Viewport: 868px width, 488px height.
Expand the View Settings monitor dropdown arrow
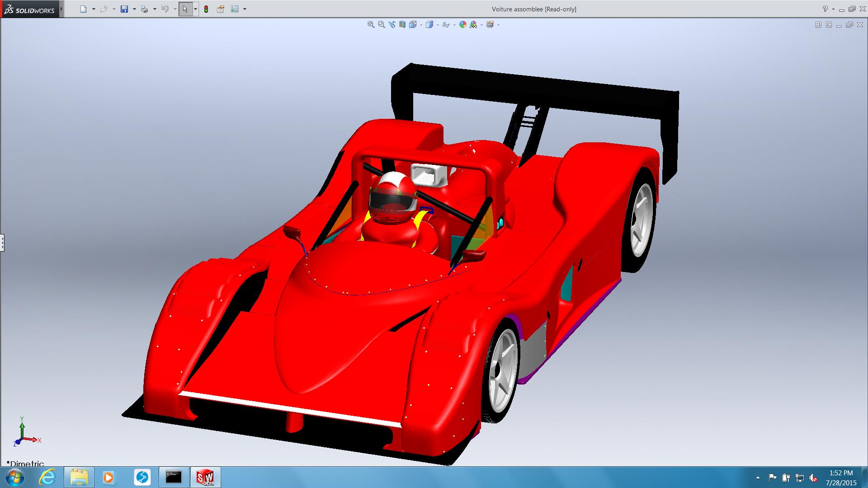[498, 25]
